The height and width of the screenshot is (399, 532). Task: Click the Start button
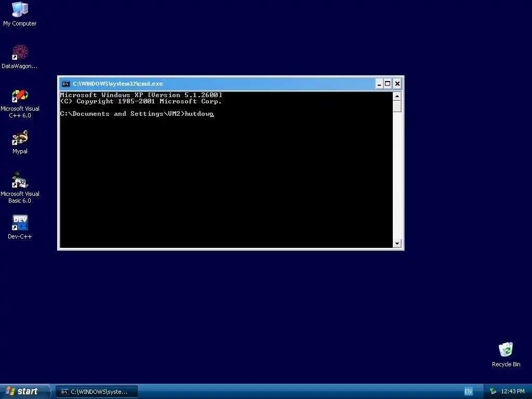[24, 392]
